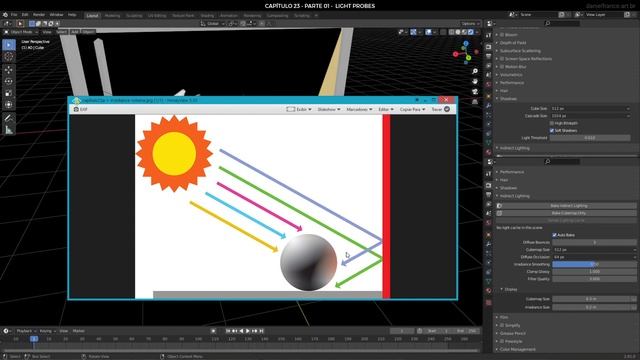Expand the Color Management panel

click(x=518, y=349)
